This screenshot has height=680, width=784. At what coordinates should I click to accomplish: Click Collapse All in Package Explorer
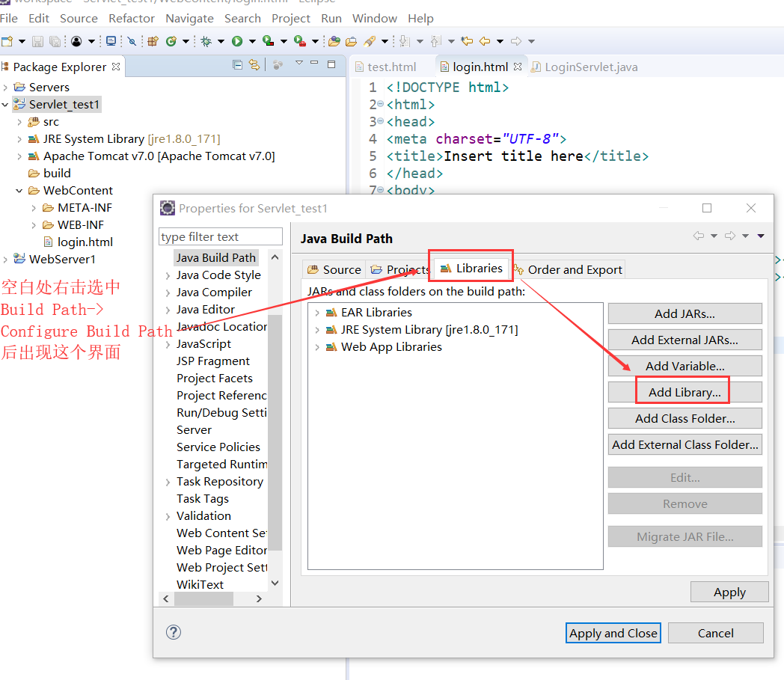[237, 64]
